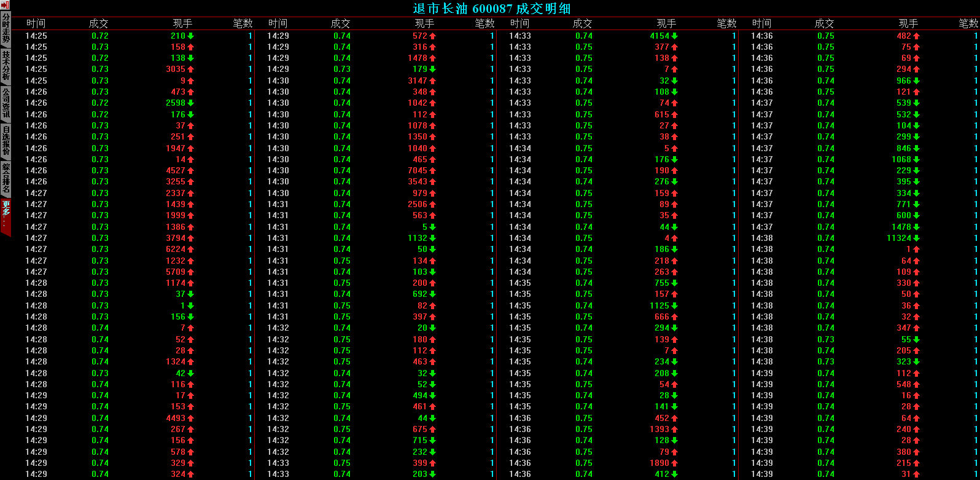Select the 自选报价 sidebar tab
This screenshot has height=480, width=980.
click(x=6, y=141)
